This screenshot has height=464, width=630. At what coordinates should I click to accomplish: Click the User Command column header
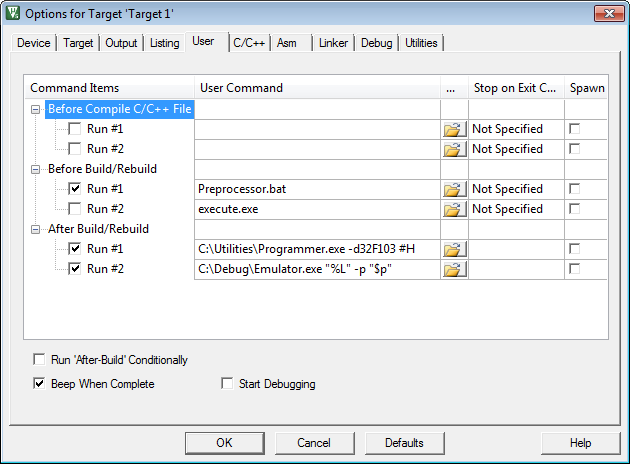[317, 88]
